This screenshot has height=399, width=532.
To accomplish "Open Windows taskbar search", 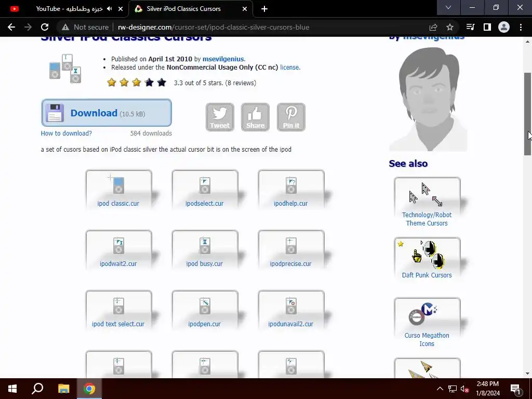I will pyautogui.click(x=37, y=389).
